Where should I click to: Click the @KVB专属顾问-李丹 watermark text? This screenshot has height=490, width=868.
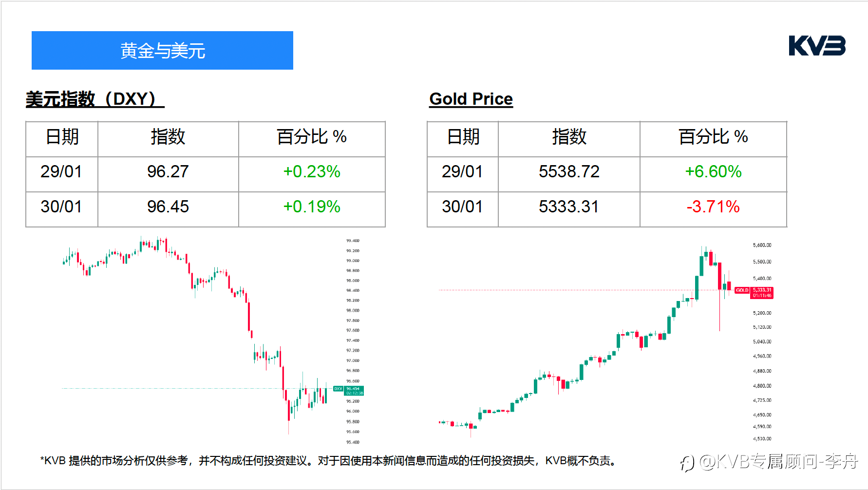click(x=778, y=461)
